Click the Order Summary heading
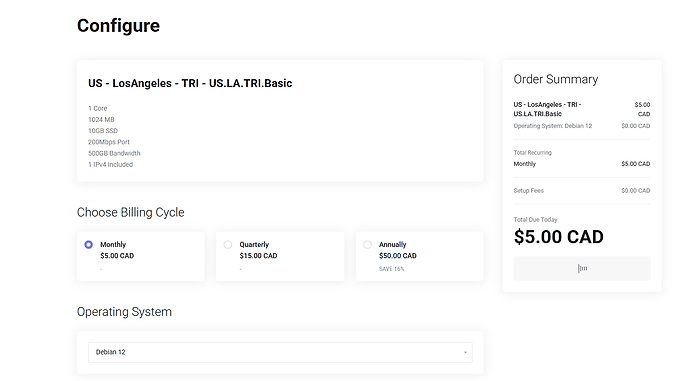 tap(556, 79)
